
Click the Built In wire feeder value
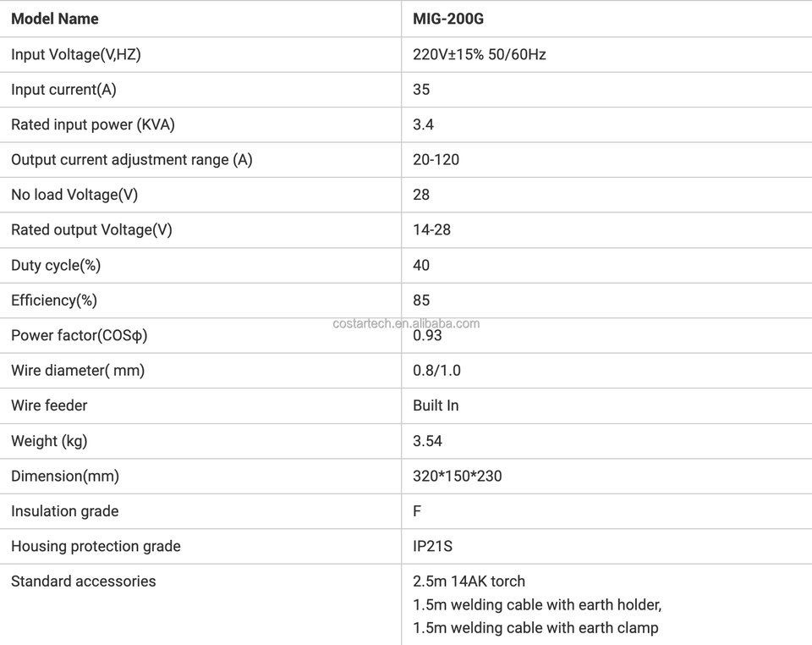click(x=436, y=405)
